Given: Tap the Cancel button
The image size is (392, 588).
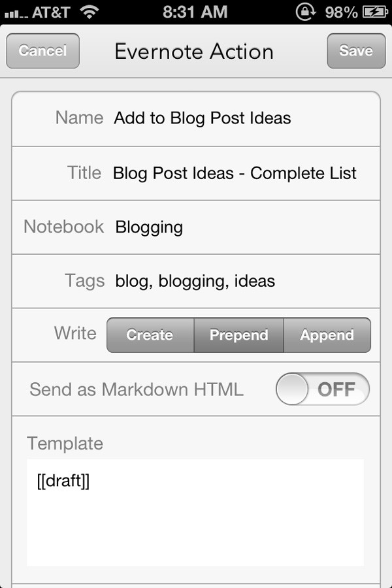Looking at the screenshot, I should (x=42, y=50).
